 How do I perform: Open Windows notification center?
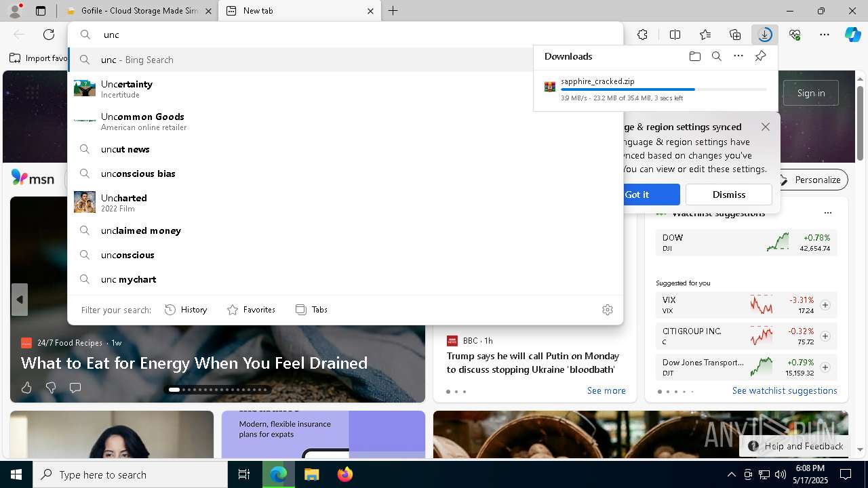pyautogui.click(x=846, y=474)
